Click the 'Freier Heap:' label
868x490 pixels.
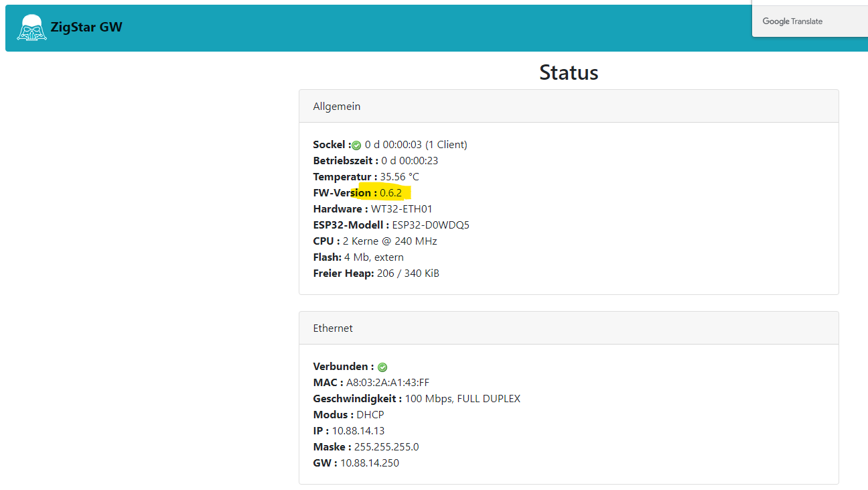[344, 273]
